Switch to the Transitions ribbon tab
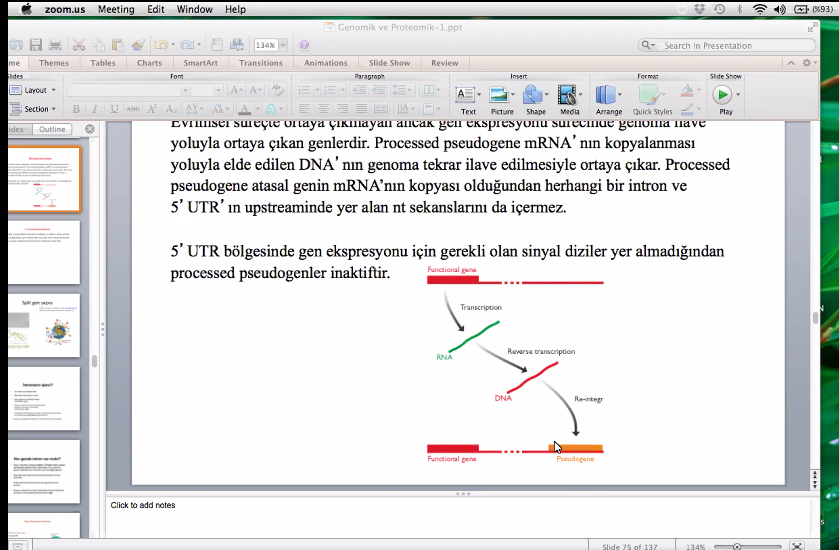 [260, 63]
